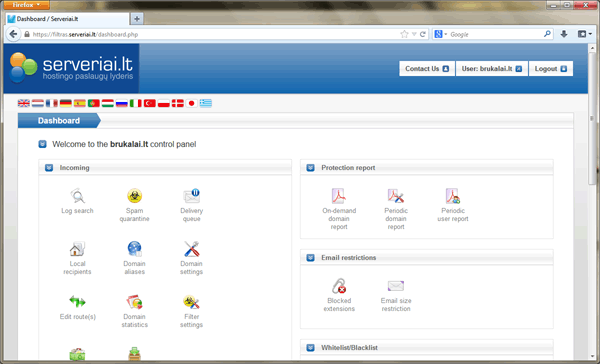Switch language using the Danish flag
Viewport: 600px width, 364px height.
pos(178,103)
